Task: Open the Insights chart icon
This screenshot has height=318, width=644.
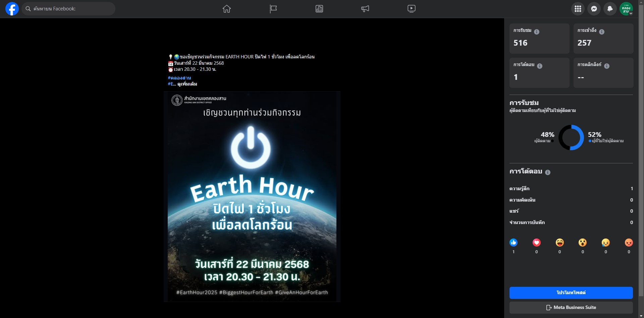Action: pos(319,9)
